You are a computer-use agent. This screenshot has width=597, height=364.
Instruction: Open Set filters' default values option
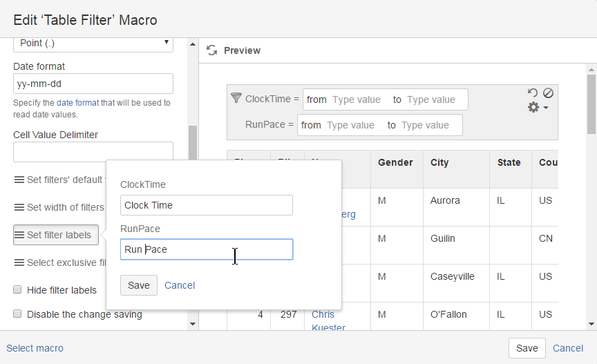[x=59, y=180]
